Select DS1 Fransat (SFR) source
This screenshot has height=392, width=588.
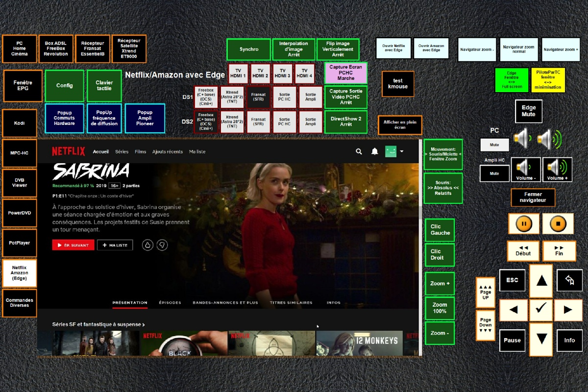[258, 97]
